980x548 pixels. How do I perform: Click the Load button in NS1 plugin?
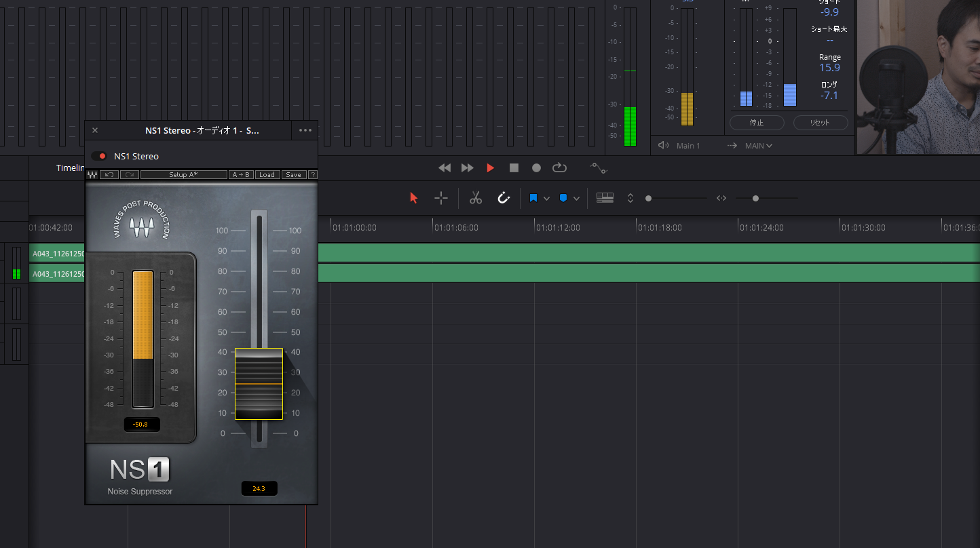[267, 175]
